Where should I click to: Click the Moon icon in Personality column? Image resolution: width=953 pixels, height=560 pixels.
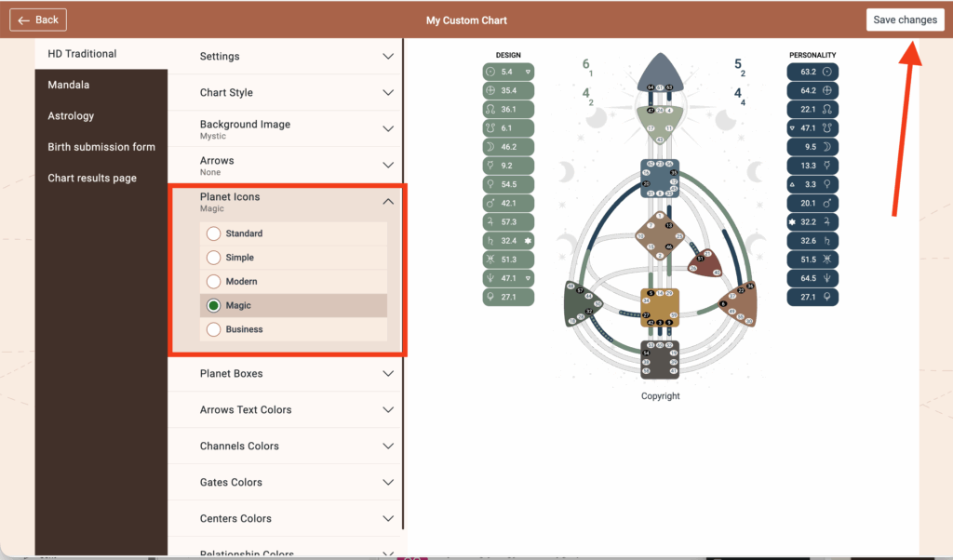coord(827,147)
